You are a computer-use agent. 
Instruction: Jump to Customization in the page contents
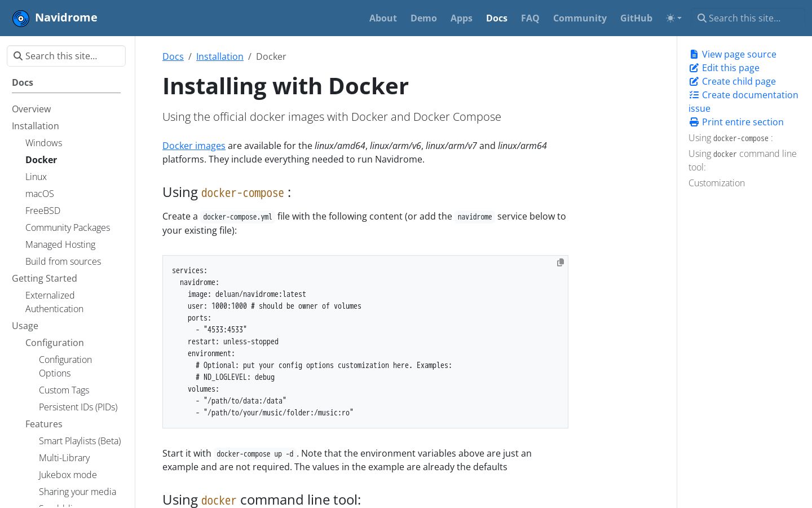(717, 183)
